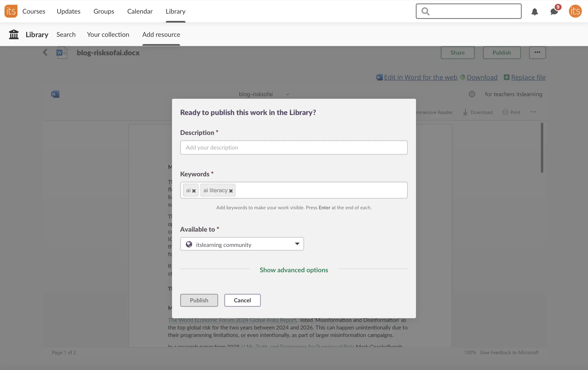Switch to Your collection tab
Viewport: 588px width, 370px height.
point(108,34)
